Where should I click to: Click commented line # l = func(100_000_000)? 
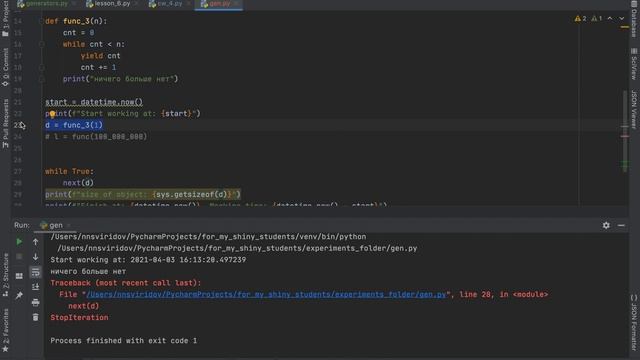pyautogui.click(x=96, y=137)
